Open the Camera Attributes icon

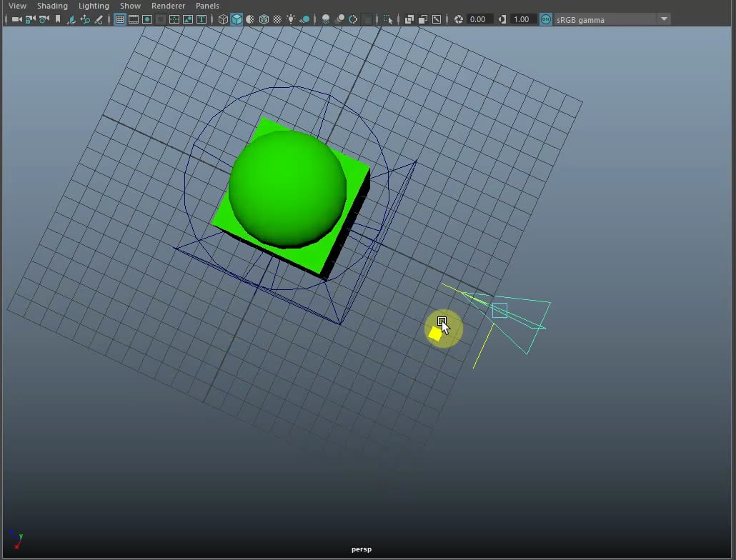tap(44, 19)
